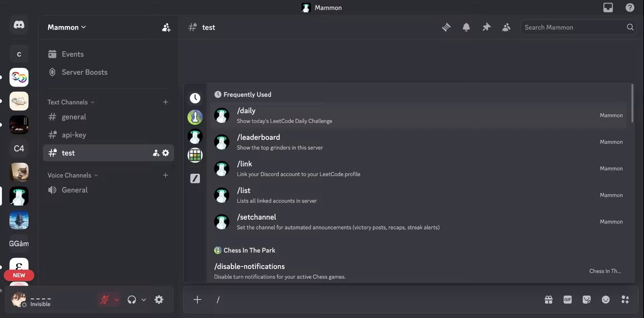Click the Search Mammon field
Screen dimensions: 644x318
tap(573, 28)
